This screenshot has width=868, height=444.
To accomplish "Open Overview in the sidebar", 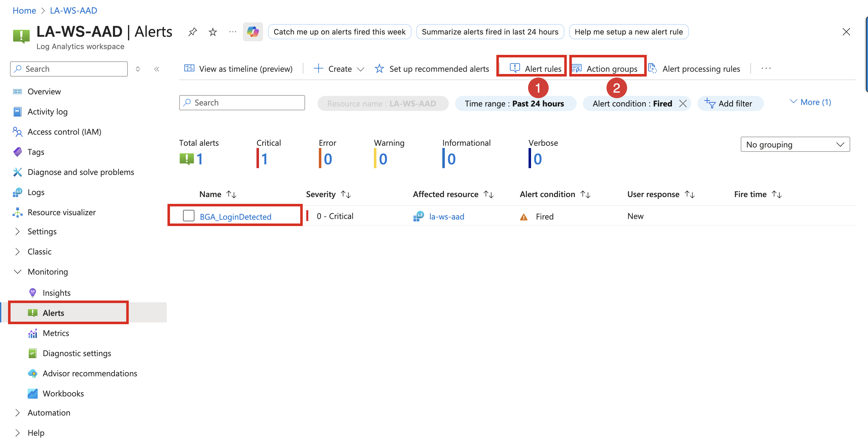I will point(44,92).
